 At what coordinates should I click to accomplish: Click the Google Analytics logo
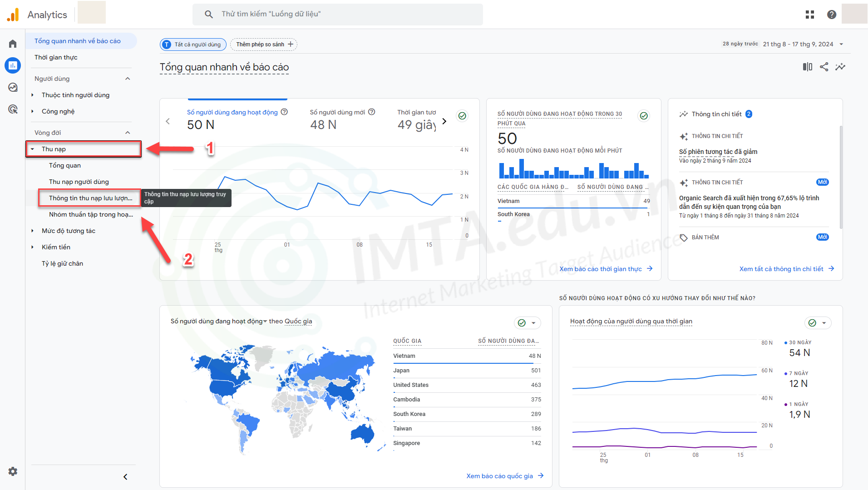(13, 15)
